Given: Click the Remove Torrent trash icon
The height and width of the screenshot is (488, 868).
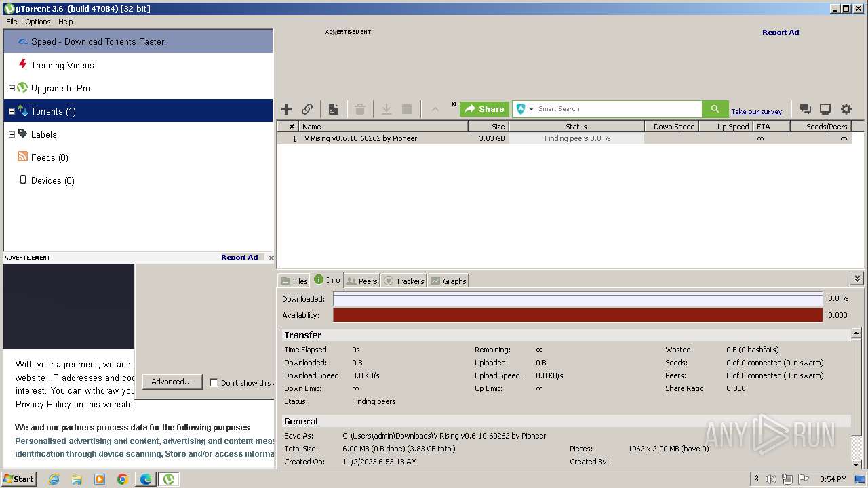Looking at the screenshot, I should click(x=360, y=109).
